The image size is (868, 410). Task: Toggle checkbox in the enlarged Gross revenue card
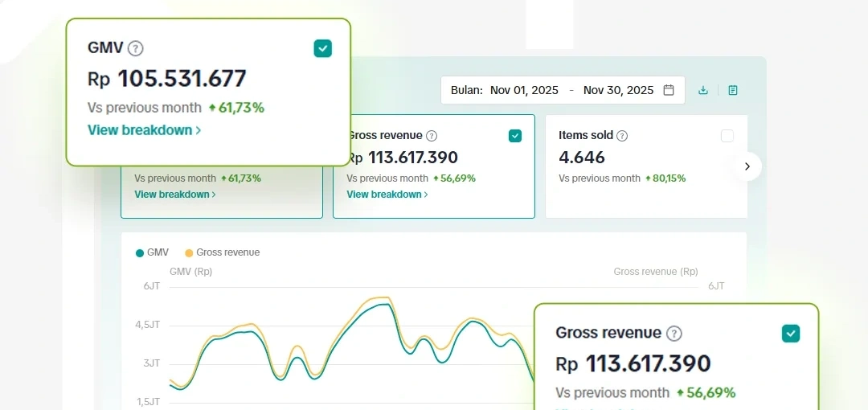click(x=791, y=334)
